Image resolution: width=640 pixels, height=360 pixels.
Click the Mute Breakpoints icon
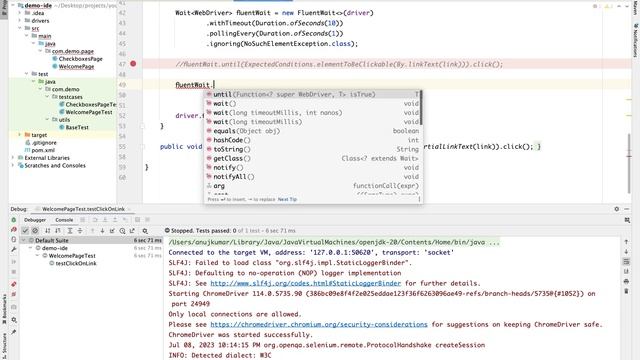coord(13,294)
